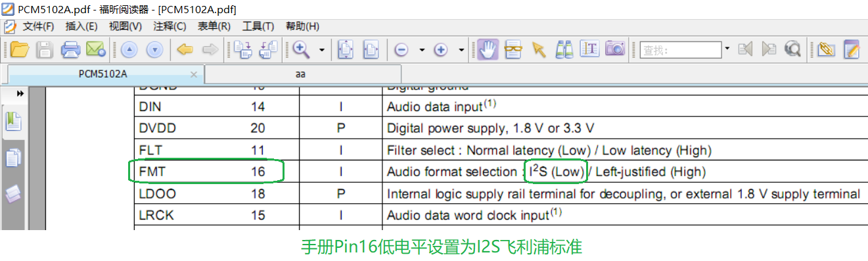Open the 文件(F) menu

(x=38, y=26)
